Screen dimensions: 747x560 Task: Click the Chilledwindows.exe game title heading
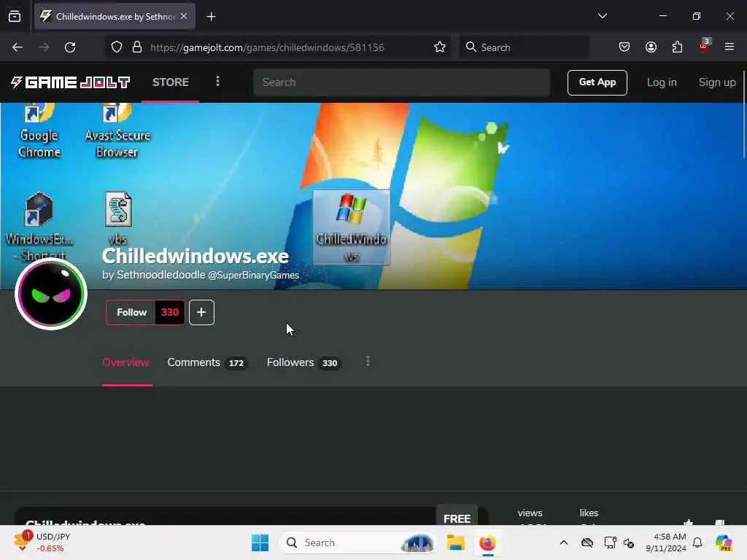coord(196,256)
